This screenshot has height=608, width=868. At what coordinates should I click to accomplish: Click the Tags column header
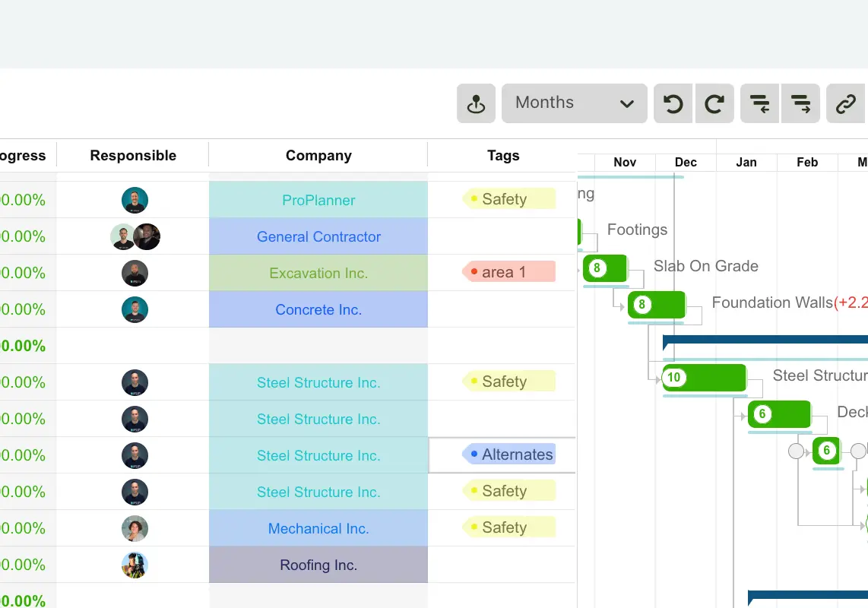click(502, 155)
